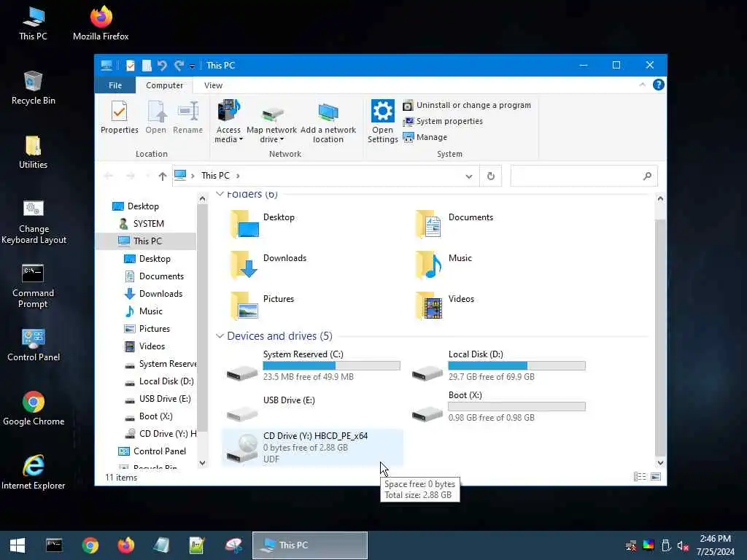The height and width of the screenshot is (560, 747).
Task: Open Settings from the ribbon
Action: [382, 122]
